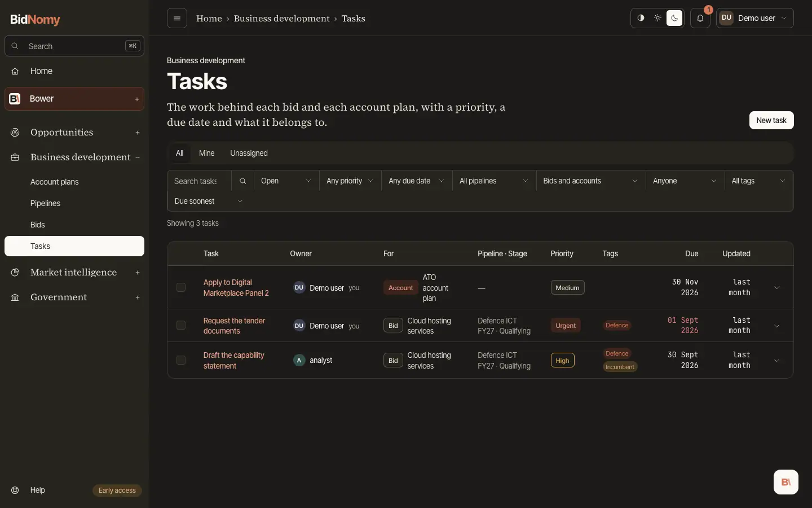Click the search tasks magnifier icon
This screenshot has height=508, width=812.
point(242,181)
